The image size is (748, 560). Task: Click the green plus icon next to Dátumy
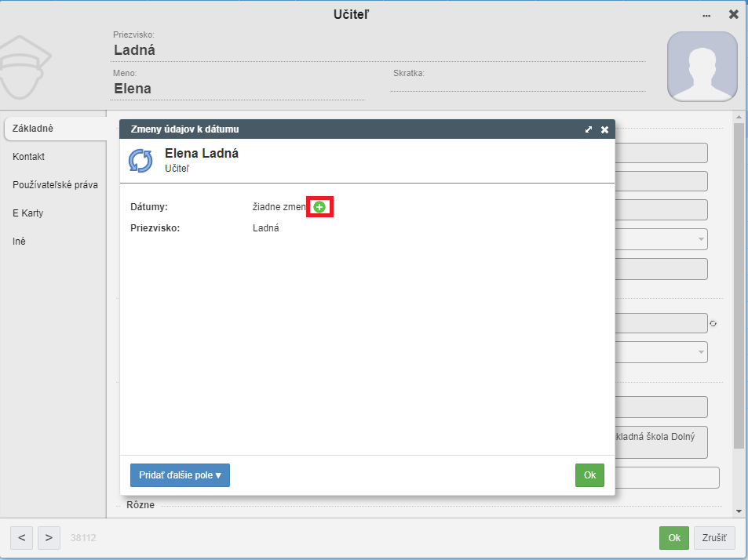(x=319, y=207)
